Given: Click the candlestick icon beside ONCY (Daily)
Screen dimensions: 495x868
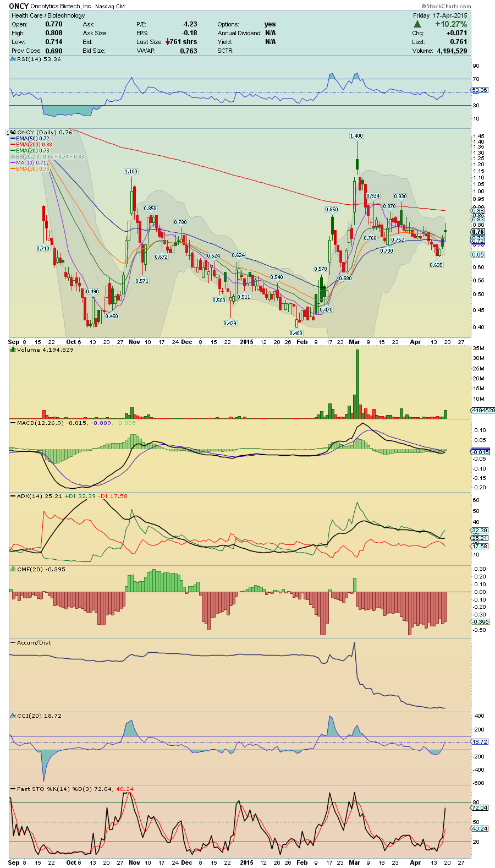Looking at the screenshot, I should (13, 132).
